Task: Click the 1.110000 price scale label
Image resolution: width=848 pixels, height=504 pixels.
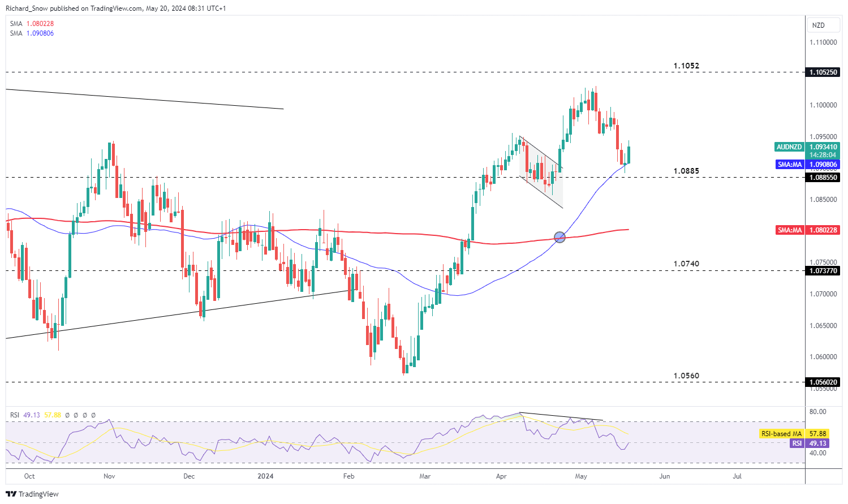Action: (823, 42)
